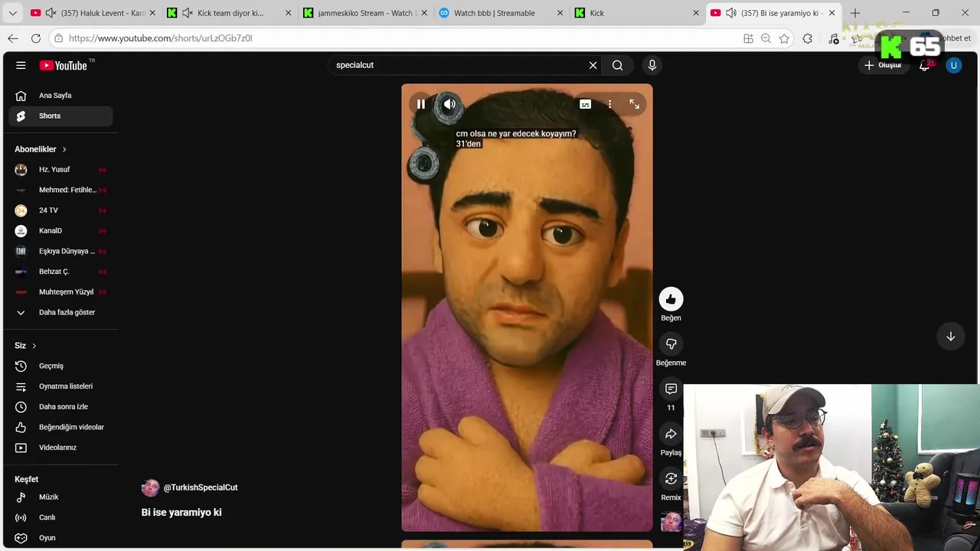Viewport: 980px width, 551px height.
Task: Expand the Short to fullscreen
Action: [634, 104]
